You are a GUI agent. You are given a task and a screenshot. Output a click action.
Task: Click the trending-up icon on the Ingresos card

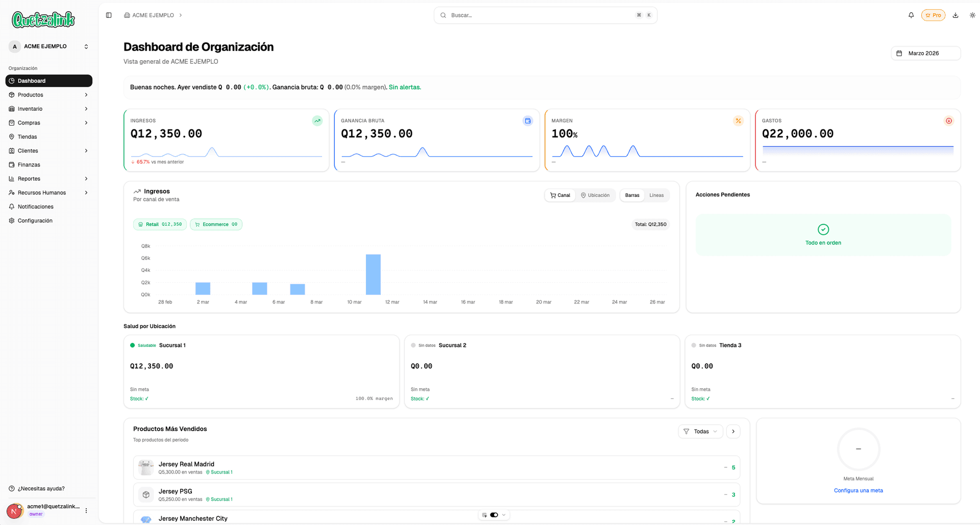[x=317, y=120]
